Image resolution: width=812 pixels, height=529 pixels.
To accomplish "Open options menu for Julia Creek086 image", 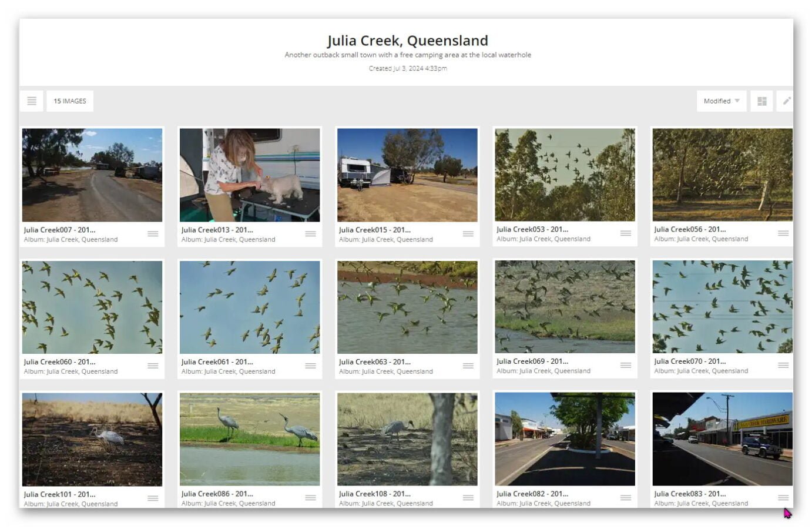I will [x=310, y=498].
